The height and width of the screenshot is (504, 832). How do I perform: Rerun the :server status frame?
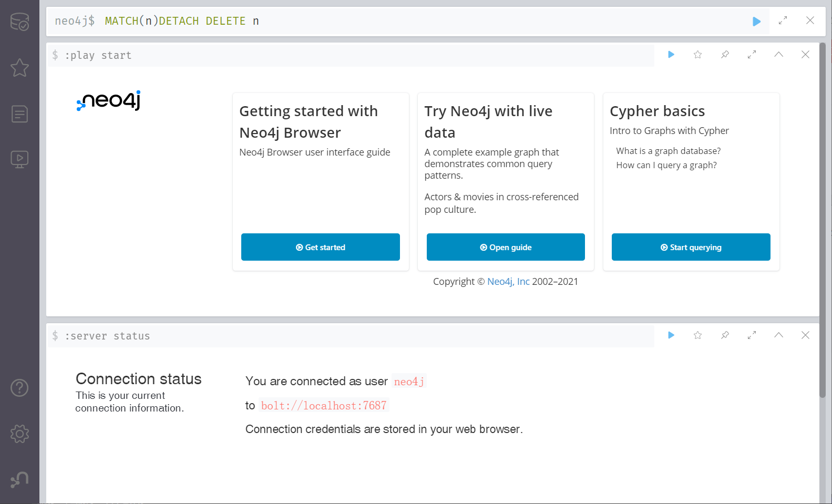[x=671, y=335]
